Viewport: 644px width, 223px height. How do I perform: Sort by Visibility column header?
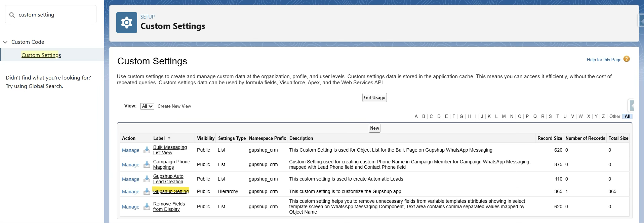click(x=206, y=138)
